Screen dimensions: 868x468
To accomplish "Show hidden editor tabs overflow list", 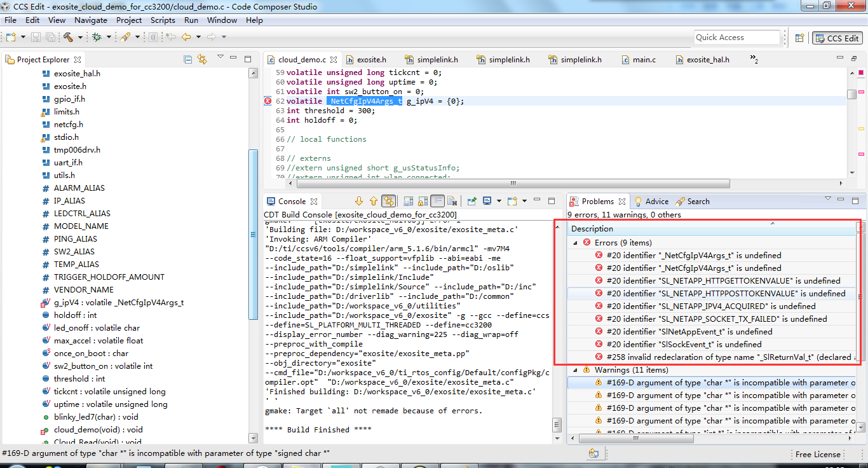I will tap(754, 60).
